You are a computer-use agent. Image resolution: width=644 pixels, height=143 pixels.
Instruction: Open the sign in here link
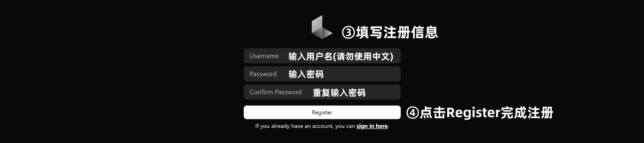click(372, 126)
